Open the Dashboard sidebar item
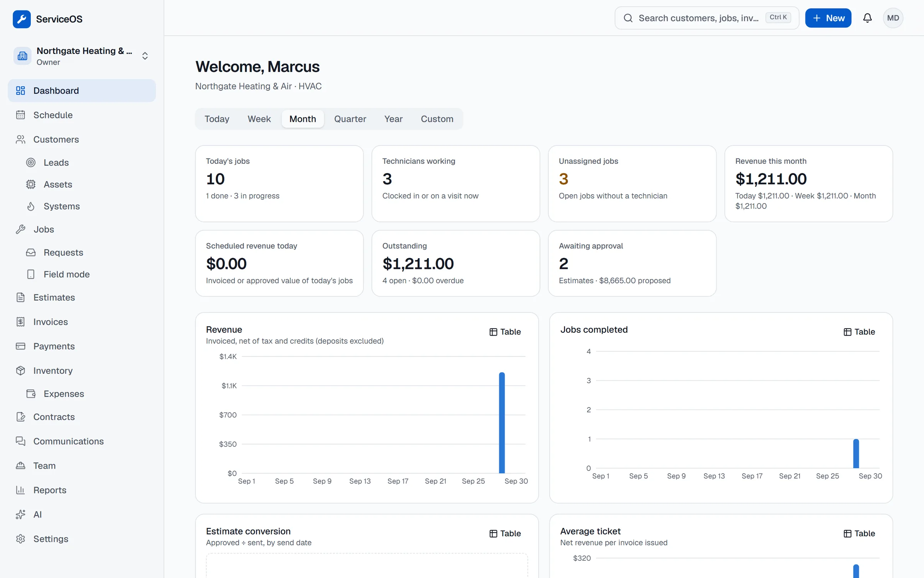The height and width of the screenshot is (578, 924). [x=82, y=91]
